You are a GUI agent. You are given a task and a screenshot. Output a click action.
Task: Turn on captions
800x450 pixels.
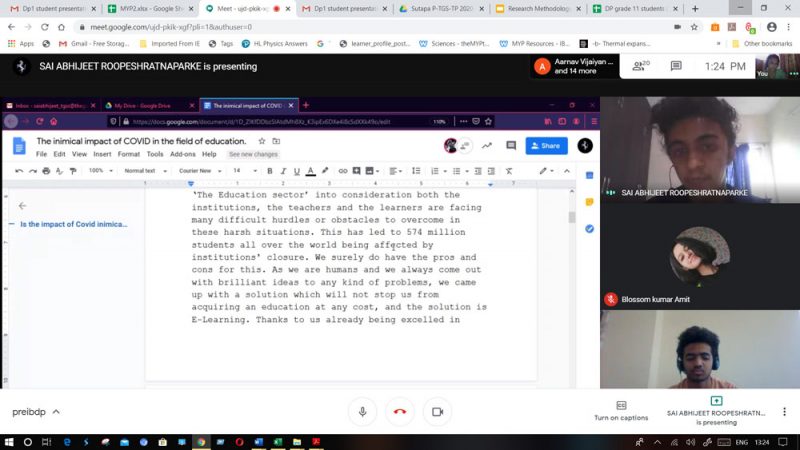(x=621, y=410)
